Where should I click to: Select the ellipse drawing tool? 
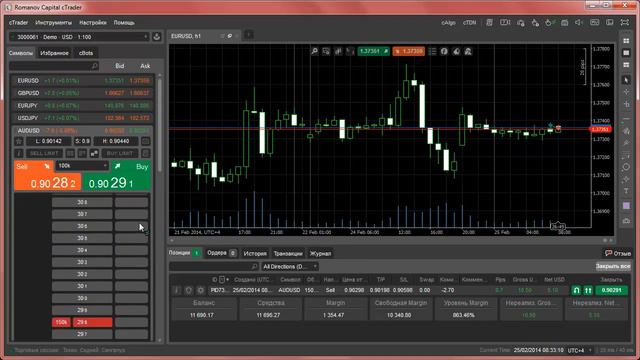pyautogui.click(x=626, y=167)
